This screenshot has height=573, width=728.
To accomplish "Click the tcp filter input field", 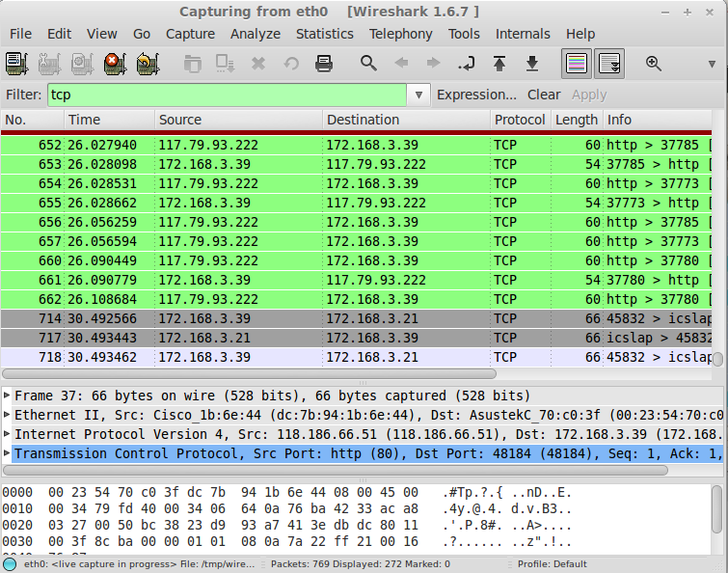I will [227, 95].
